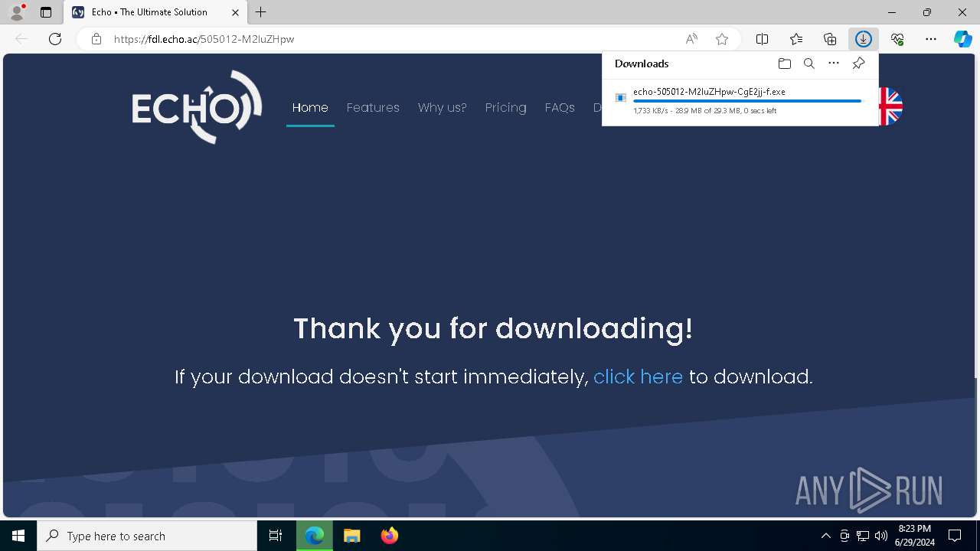
Task: Open FAQs menu item
Action: point(560,108)
